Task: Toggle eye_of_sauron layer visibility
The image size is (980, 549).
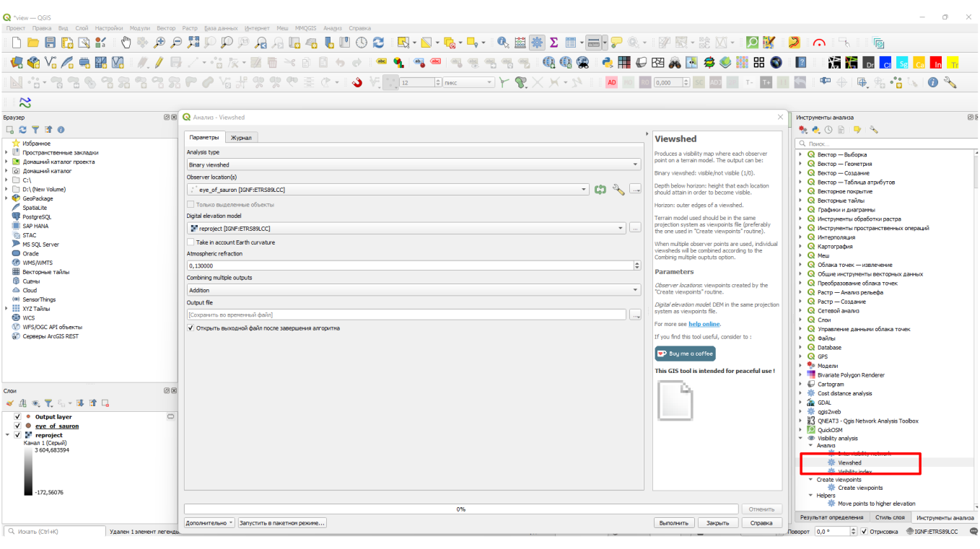Action: point(17,426)
